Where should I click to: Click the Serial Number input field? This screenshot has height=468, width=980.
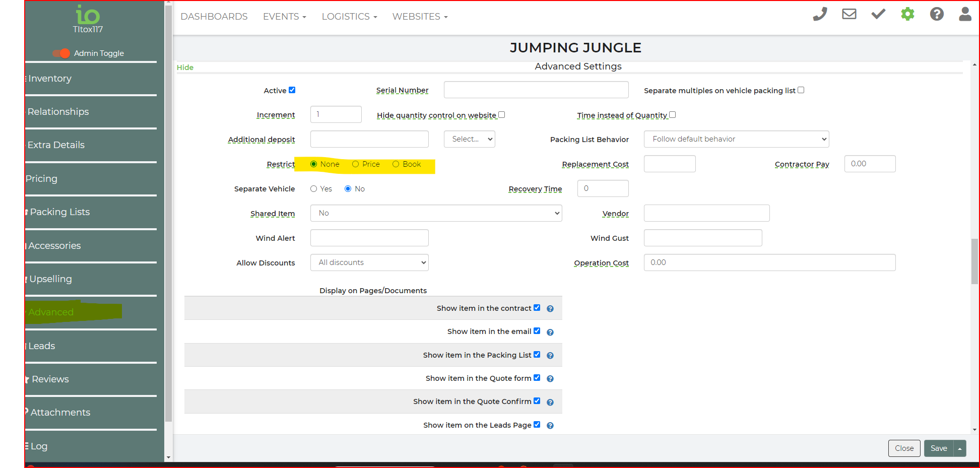tap(536, 90)
